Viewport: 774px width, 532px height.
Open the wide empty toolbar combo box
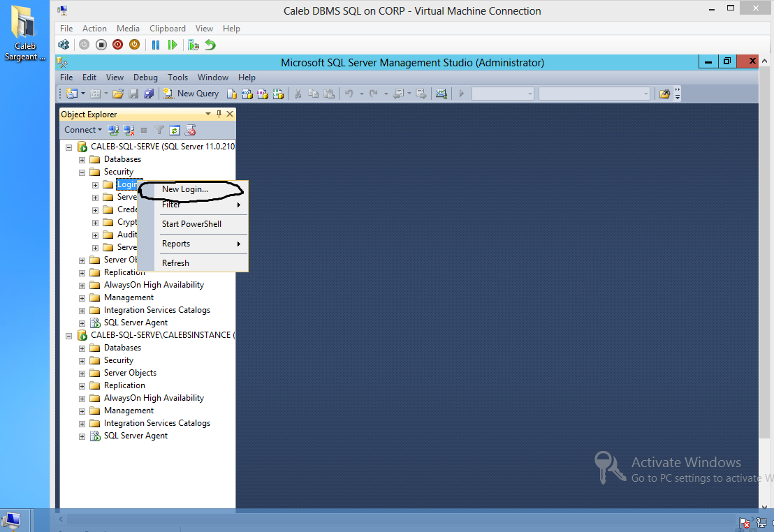(x=594, y=94)
